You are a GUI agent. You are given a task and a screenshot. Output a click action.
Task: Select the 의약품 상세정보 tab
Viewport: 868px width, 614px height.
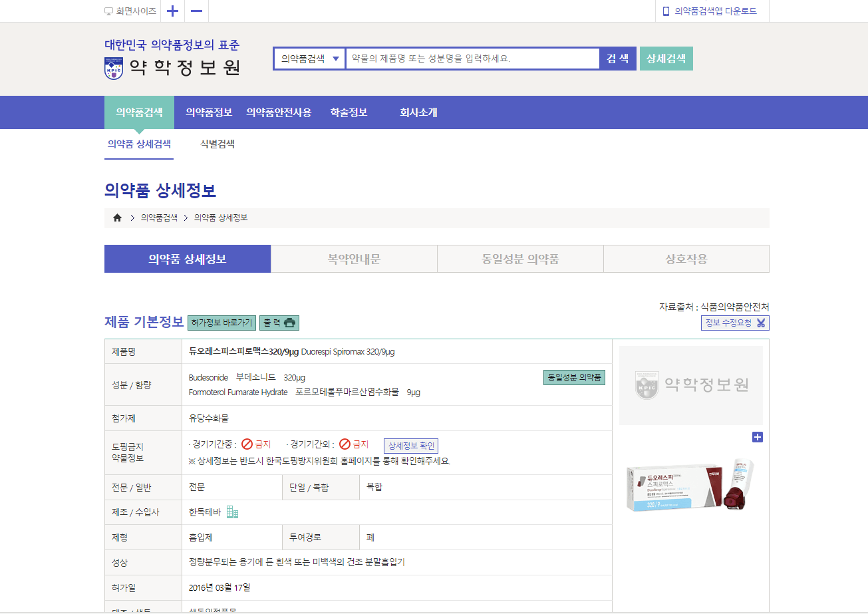187,258
